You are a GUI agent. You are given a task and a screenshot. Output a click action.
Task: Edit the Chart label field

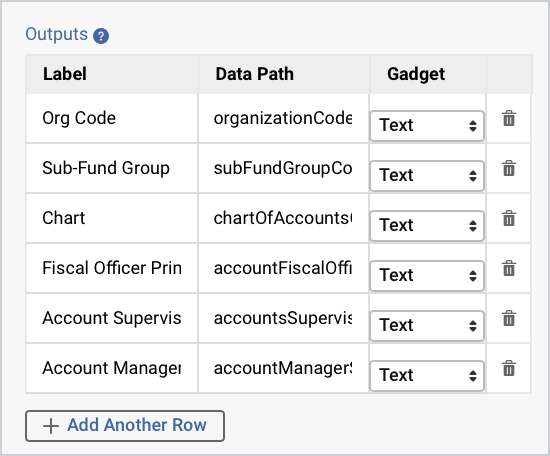[112, 218]
